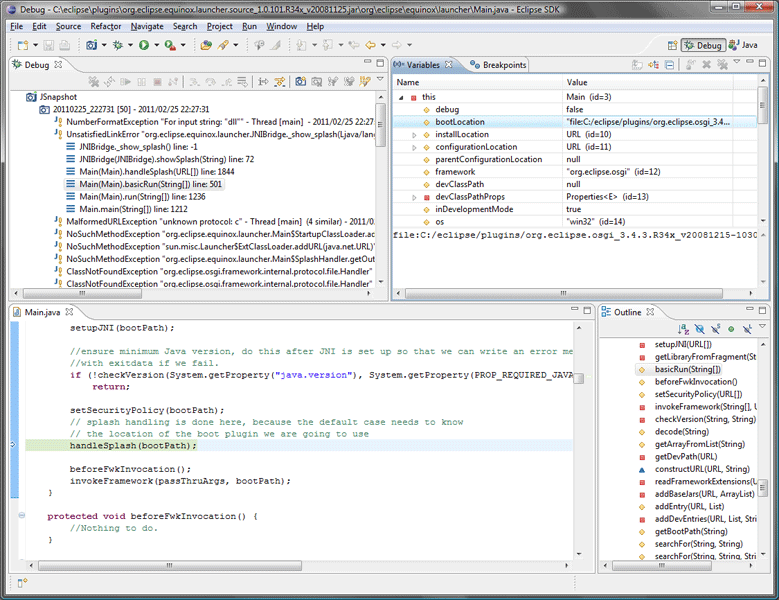Image resolution: width=779 pixels, height=600 pixels.
Task: Click the green dot filter in Outline toolbar
Action: click(731, 329)
